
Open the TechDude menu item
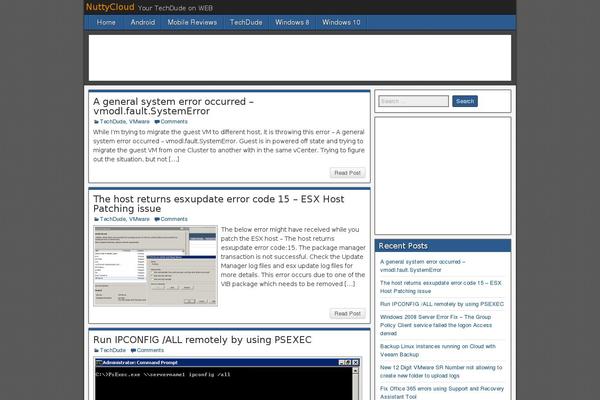click(246, 22)
